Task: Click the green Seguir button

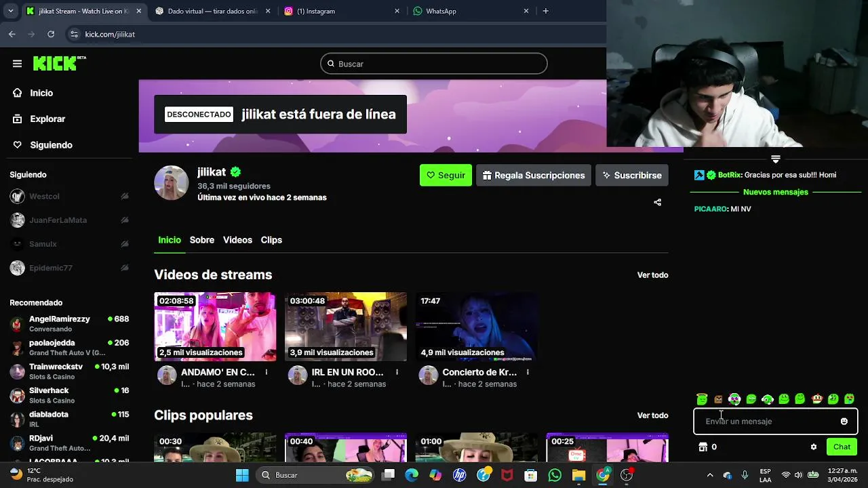Action: coord(446,176)
